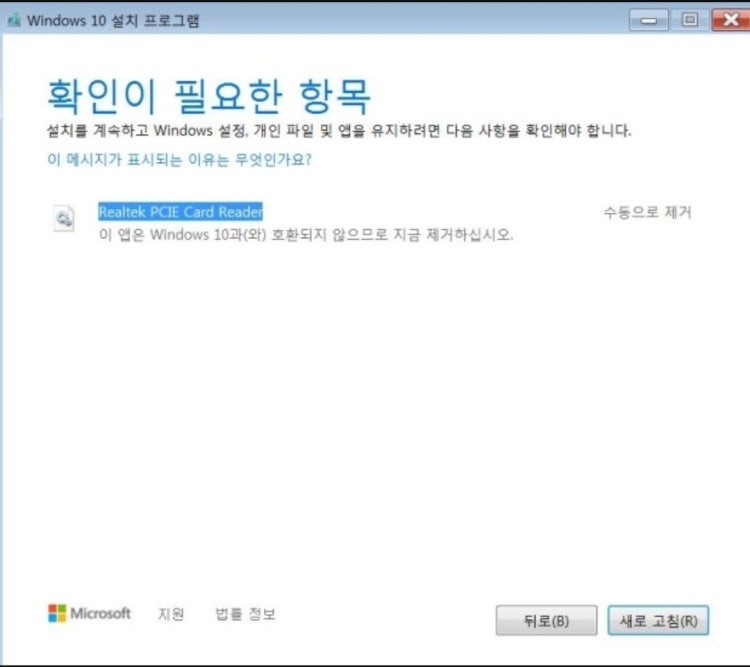750x667 pixels.
Task: Click the incompatibility message 'Windows 10과(와) 호환되지 않으므로'
Action: [x=268, y=234]
